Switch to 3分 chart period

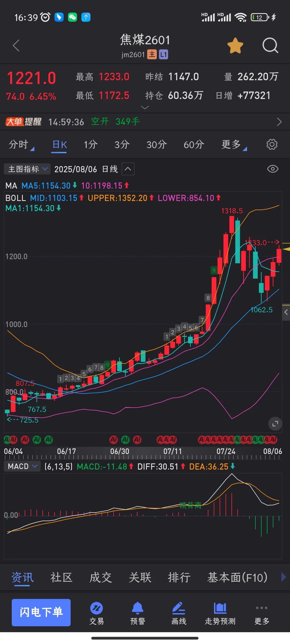pyautogui.click(x=122, y=145)
